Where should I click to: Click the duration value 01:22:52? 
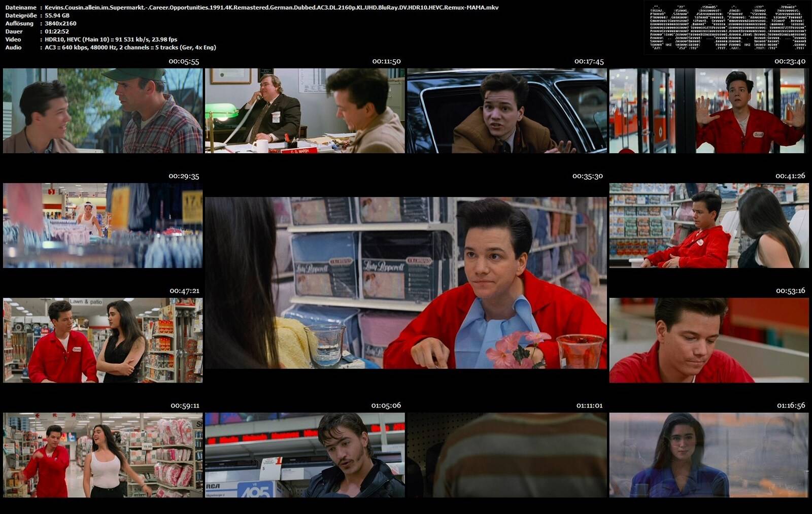click(x=57, y=31)
